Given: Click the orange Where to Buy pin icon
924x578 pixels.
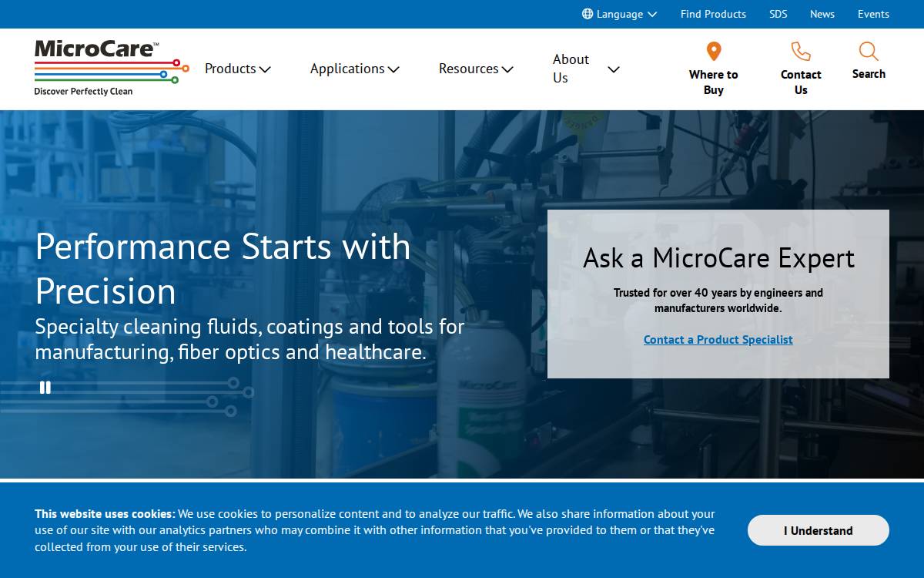Looking at the screenshot, I should 714,52.
